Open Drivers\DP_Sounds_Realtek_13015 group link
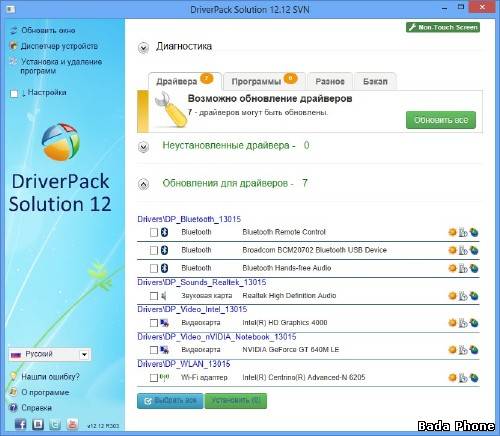This screenshot has height=436, width=500. (x=202, y=282)
